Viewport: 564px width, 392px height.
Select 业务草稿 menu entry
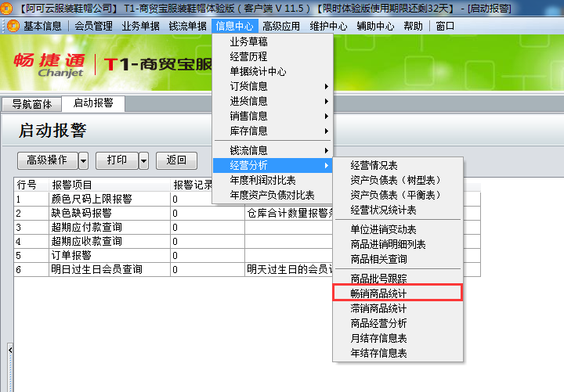click(273, 41)
